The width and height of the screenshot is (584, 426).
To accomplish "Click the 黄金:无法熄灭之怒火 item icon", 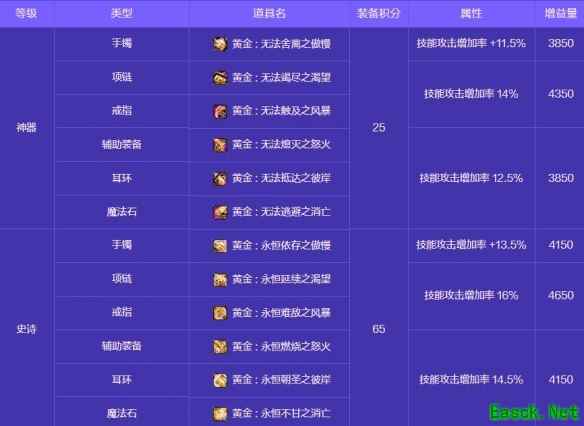I will [220, 144].
